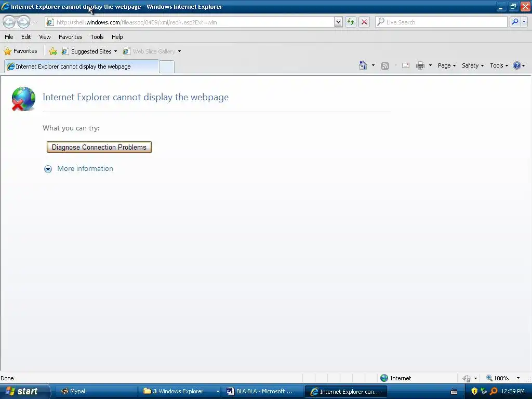The height and width of the screenshot is (399, 532).
Task: Click the 12:59 PM clock
Action: 513,391
